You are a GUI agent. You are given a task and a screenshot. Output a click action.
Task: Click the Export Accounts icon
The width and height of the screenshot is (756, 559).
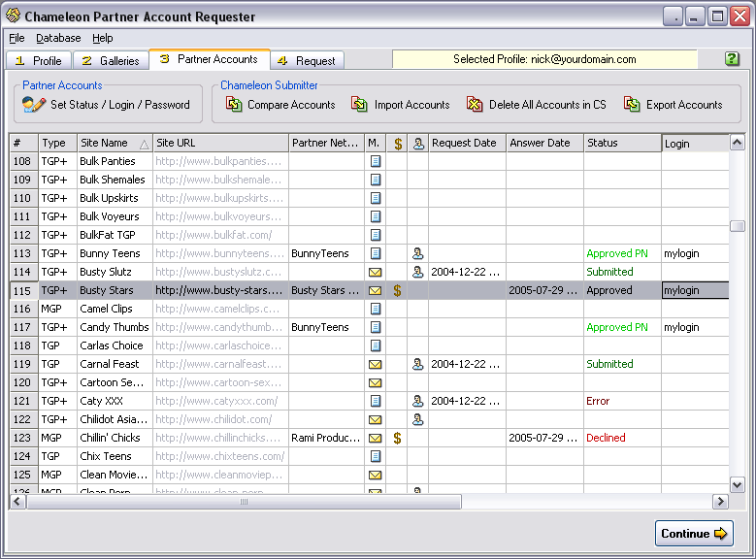coord(632,105)
